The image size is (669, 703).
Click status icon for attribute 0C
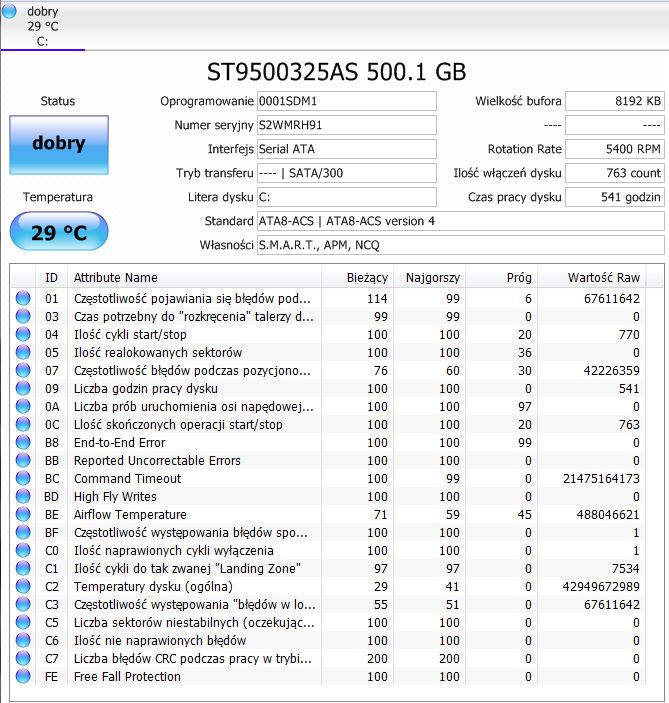coord(23,424)
